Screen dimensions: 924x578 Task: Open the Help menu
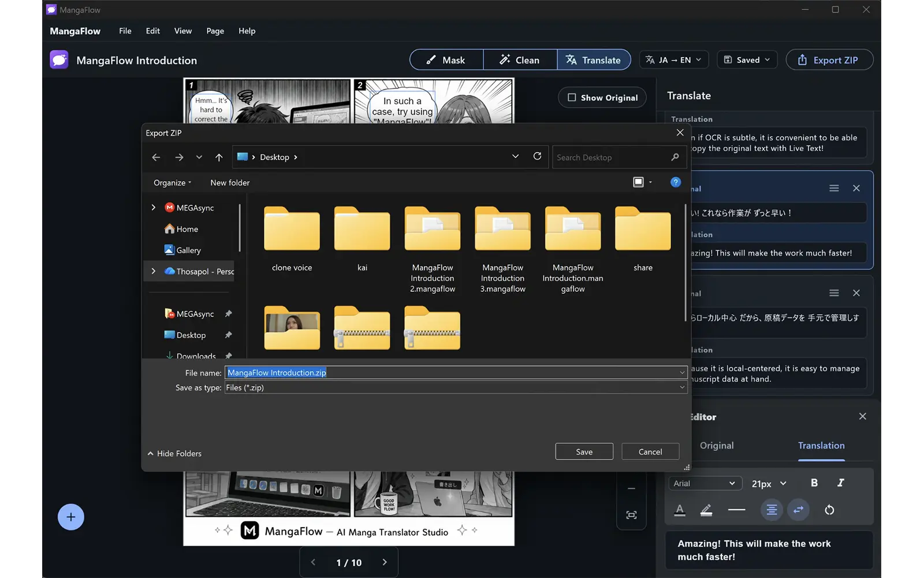click(x=247, y=31)
